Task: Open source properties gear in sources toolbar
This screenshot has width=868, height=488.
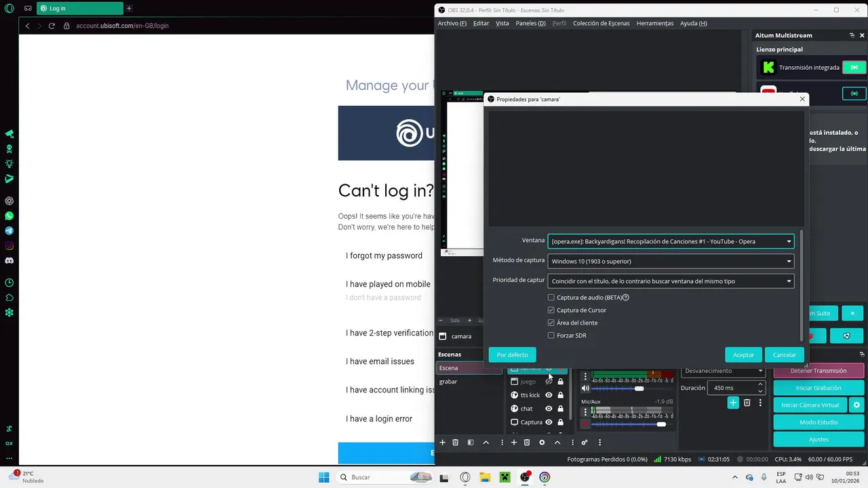Action: click(x=542, y=443)
